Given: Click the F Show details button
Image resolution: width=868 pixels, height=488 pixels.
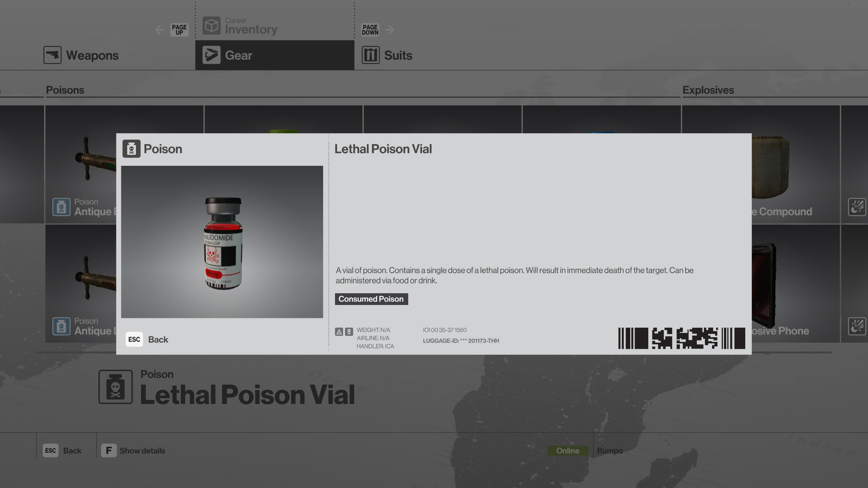Looking at the screenshot, I should coord(133,450).
